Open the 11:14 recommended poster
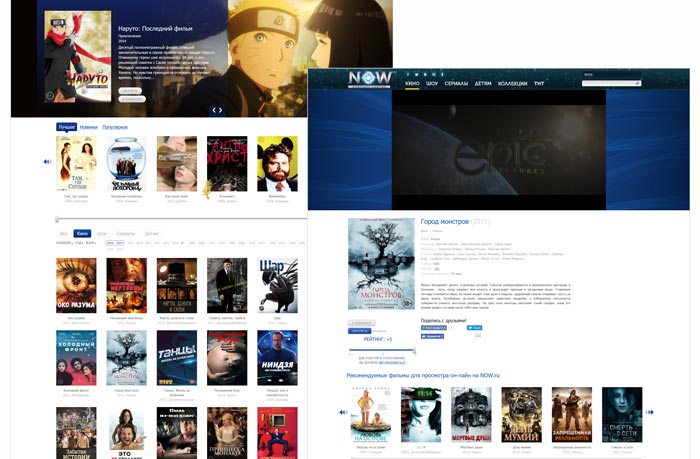This screenshot has width=700, height=459. tap(421, 414)
